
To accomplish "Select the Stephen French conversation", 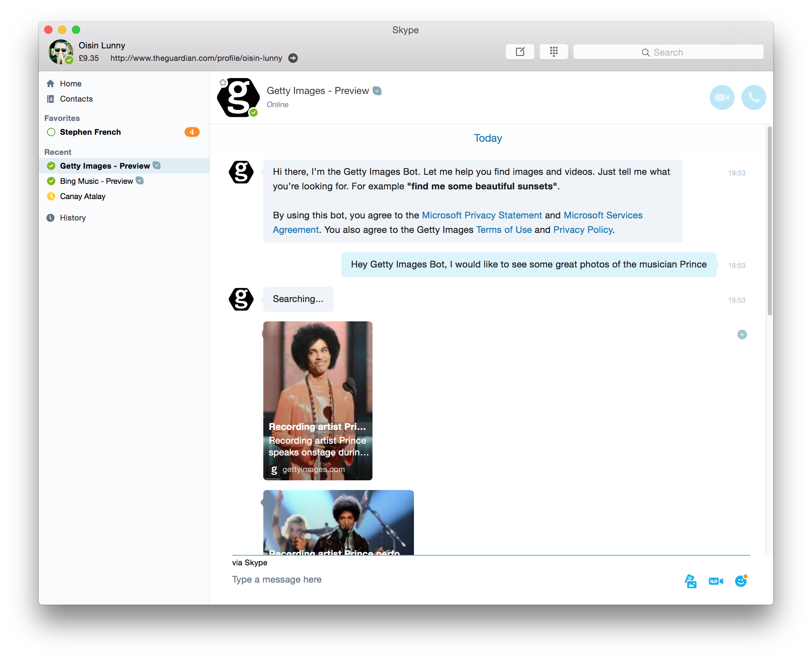I will 124,132.
